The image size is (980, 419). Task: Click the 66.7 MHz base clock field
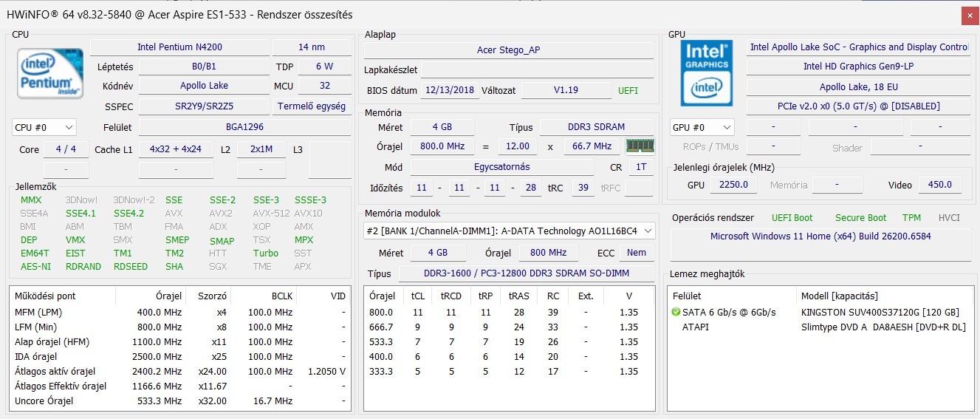(592, 146)
